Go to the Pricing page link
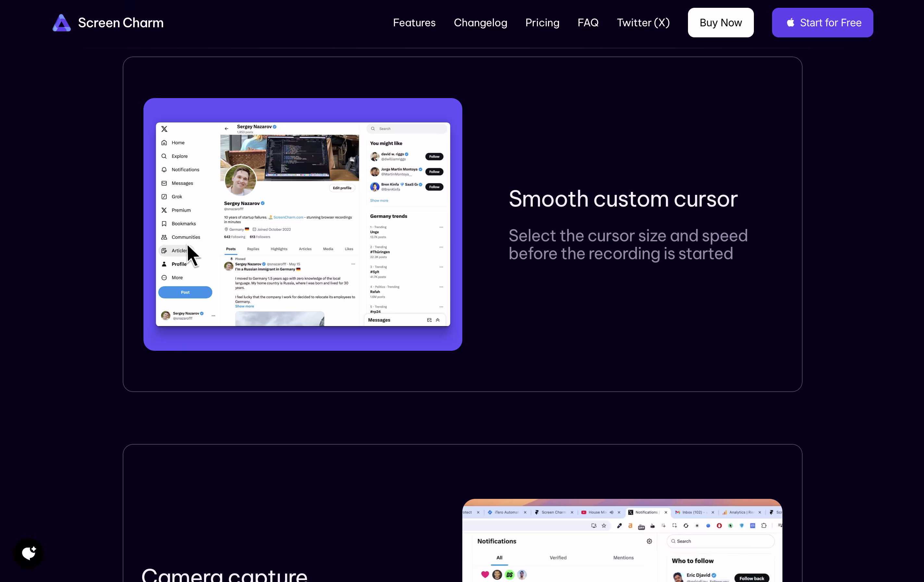Viewport: 924px width, 582px height. pos(542,23)
